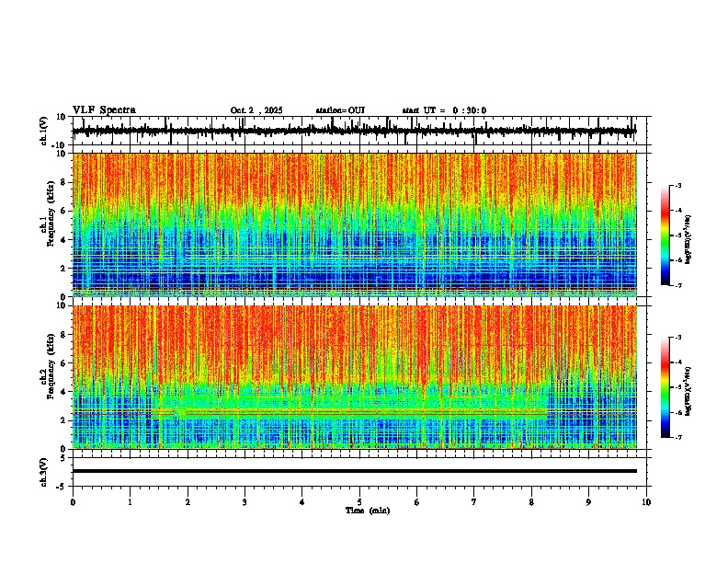Click the "ch.1(V)" vertical axis label
728x563 pixels.
[x=44, y=131]
